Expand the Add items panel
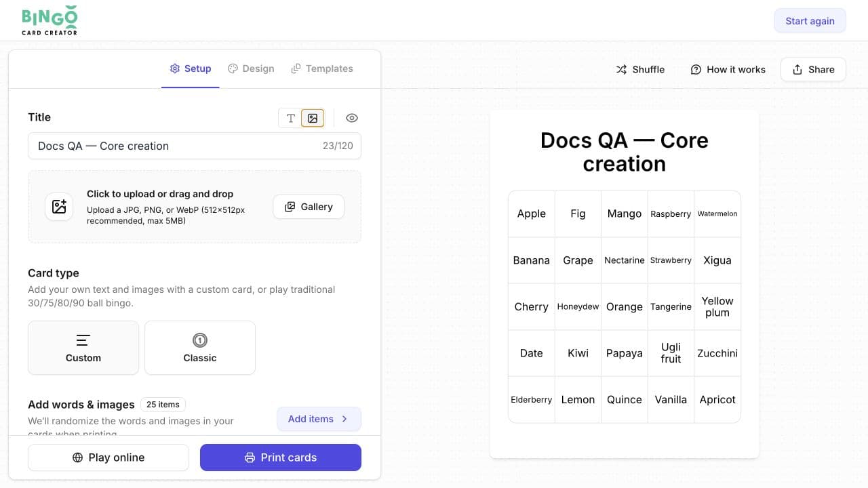 point(319,419)
